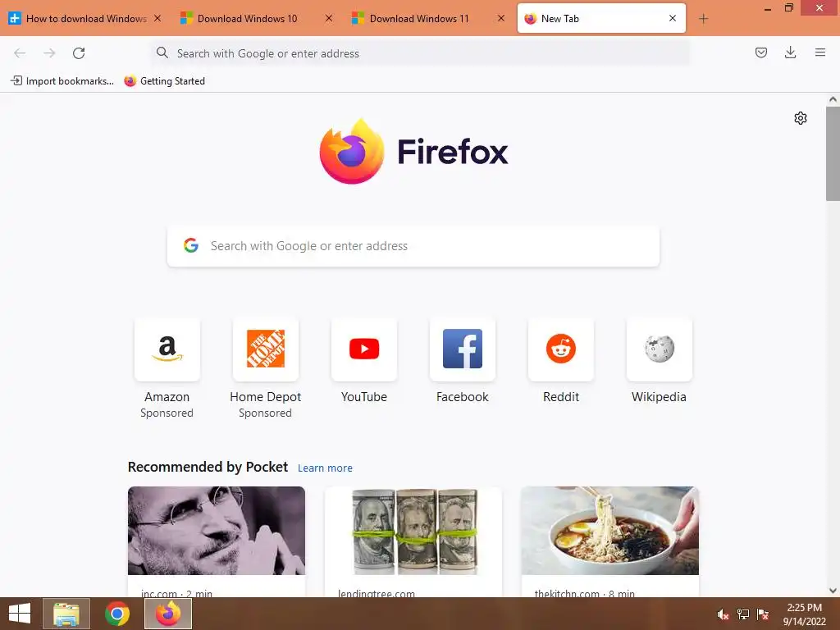Open the Facebook shortcut tile
Viewport: 840px width, 630px height.
[463, 349]
